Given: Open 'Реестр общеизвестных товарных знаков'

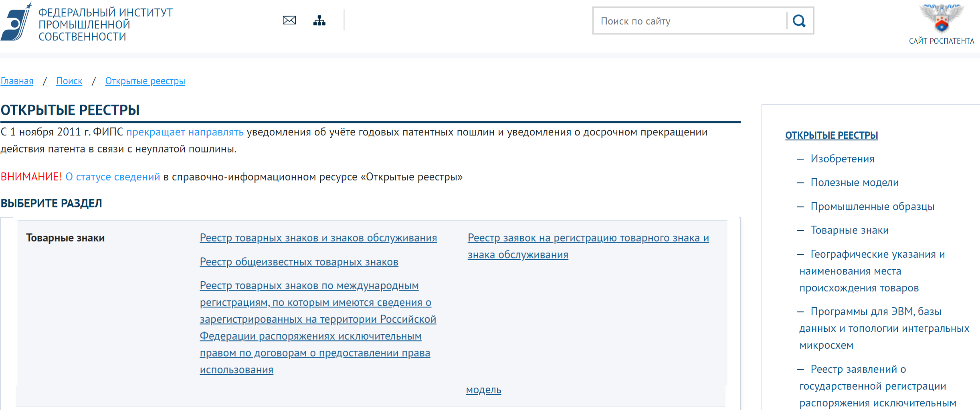Looking at the screenshot, I should pyautogui.click(x=299, y=262).
